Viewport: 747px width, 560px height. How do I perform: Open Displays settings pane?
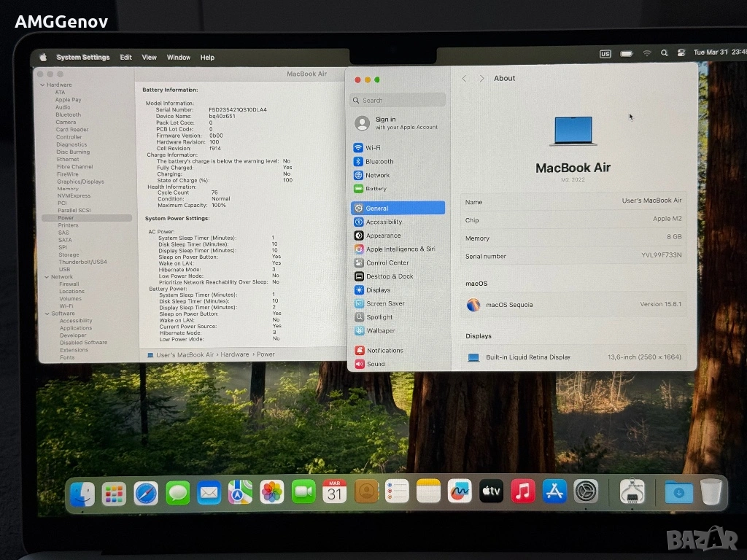coord(378,290)
